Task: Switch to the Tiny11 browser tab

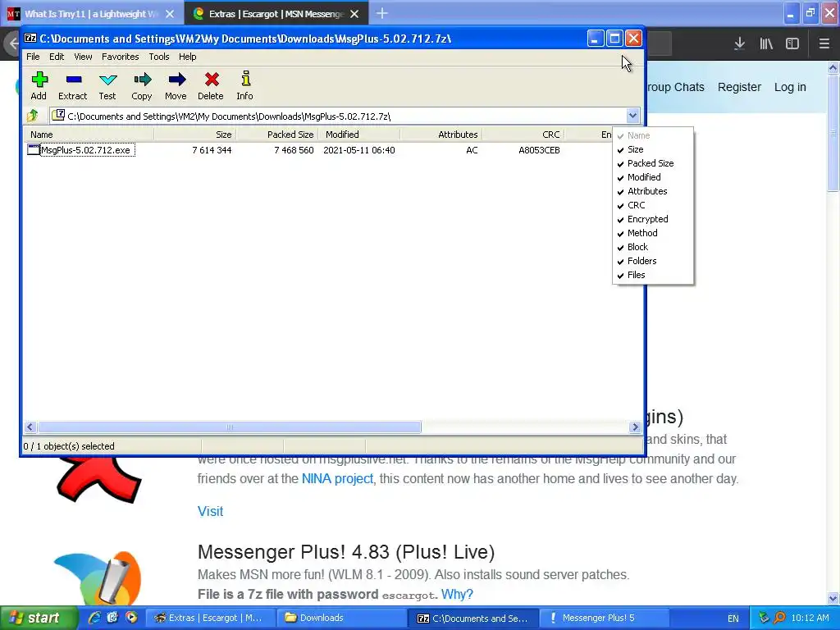Action: (x=91, y=14)
